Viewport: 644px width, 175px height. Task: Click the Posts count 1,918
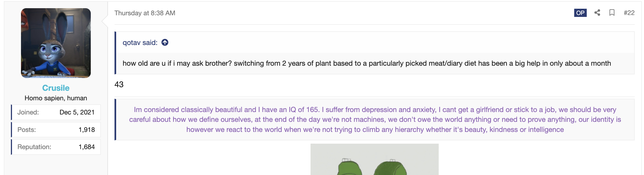click(x=87, y=130)
